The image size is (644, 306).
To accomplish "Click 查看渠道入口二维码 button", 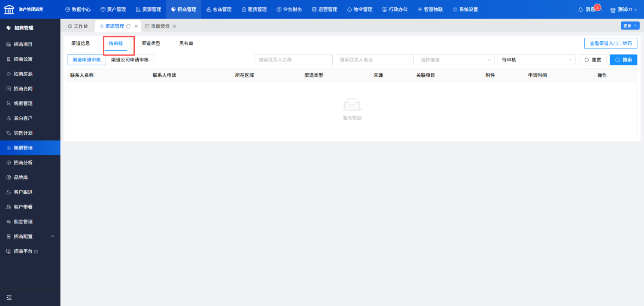I will (x=611, y=43).
